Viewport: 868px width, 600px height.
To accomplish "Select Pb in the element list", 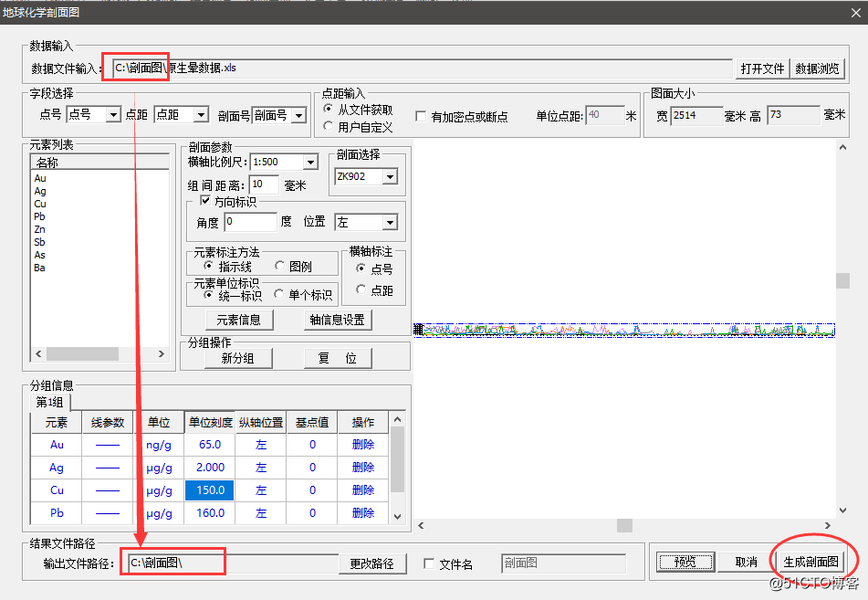I will 40,216.
